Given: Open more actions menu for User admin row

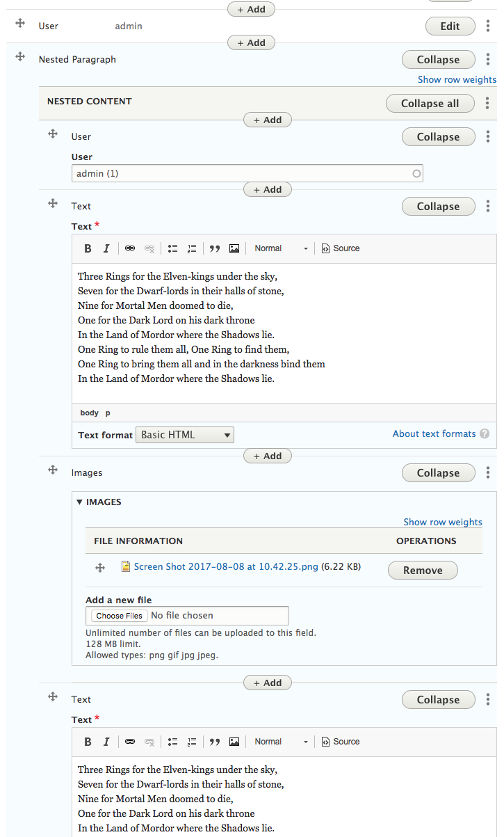Looking at the screenshot, I should 488,26.
